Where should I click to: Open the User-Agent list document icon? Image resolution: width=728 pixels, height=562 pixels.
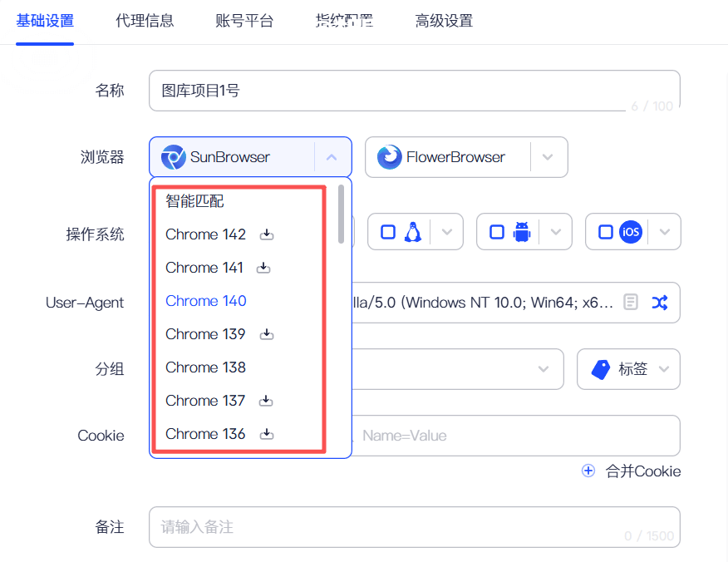(632, 303)
